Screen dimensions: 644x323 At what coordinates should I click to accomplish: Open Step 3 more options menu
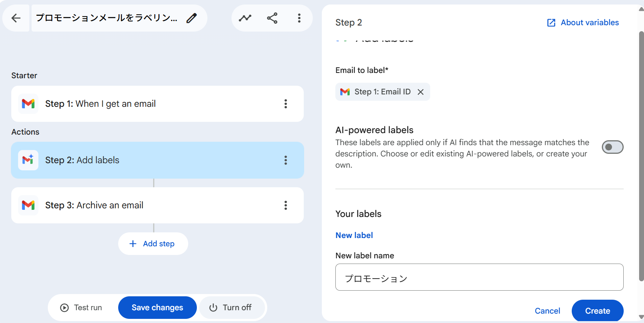pos(286,205)
